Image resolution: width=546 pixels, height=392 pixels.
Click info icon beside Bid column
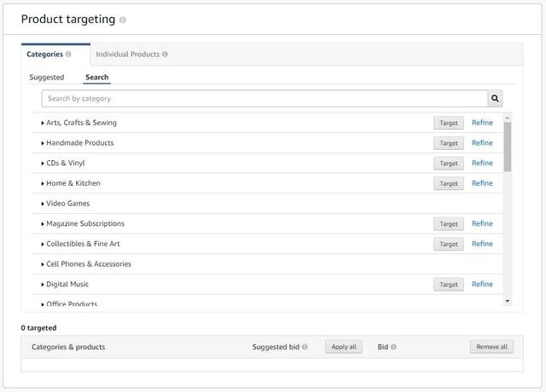tap(393, 347)
